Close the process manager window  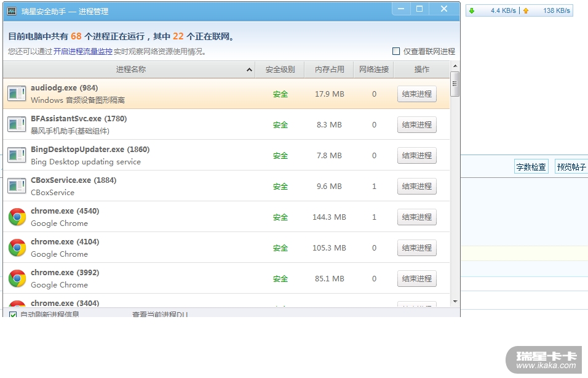[444, 9]
